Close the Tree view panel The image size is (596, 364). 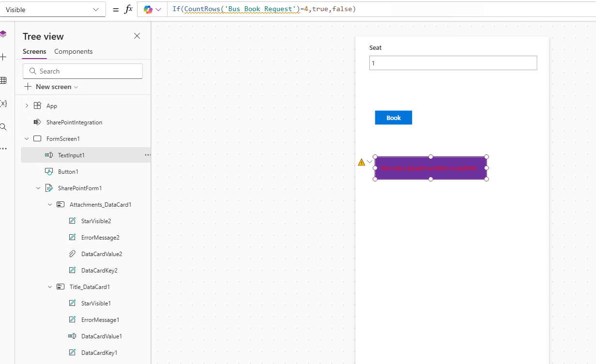point(137,36)
